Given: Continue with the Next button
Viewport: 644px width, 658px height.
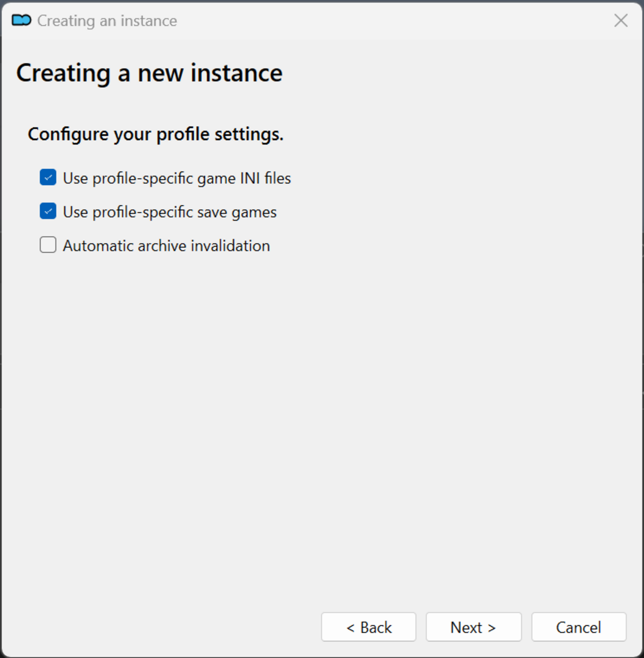Looking at the screenshot, I should click(x=474, y=627).
